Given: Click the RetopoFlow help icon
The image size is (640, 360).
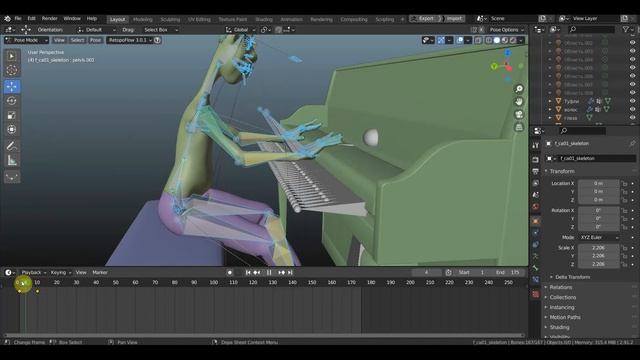Looking at the screenshot, I should 158,40.
